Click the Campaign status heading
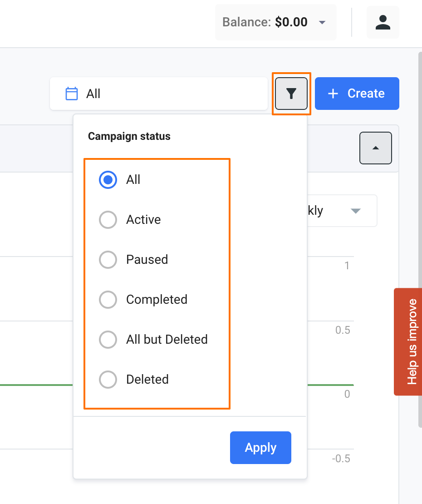The image size is (422, 504). pos(129,136)
